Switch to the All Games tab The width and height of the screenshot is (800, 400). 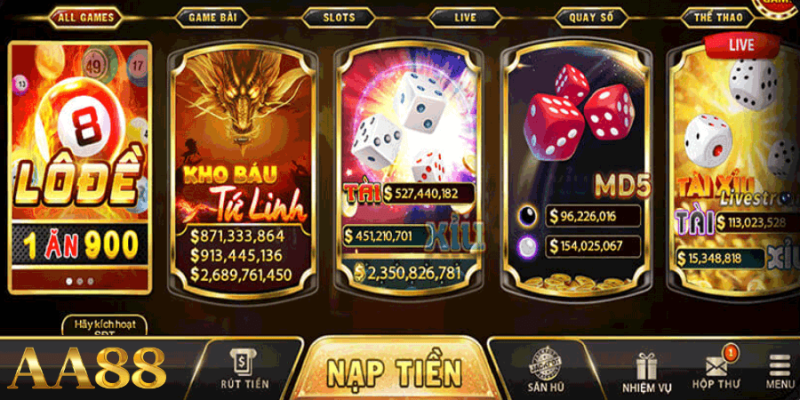86,18
